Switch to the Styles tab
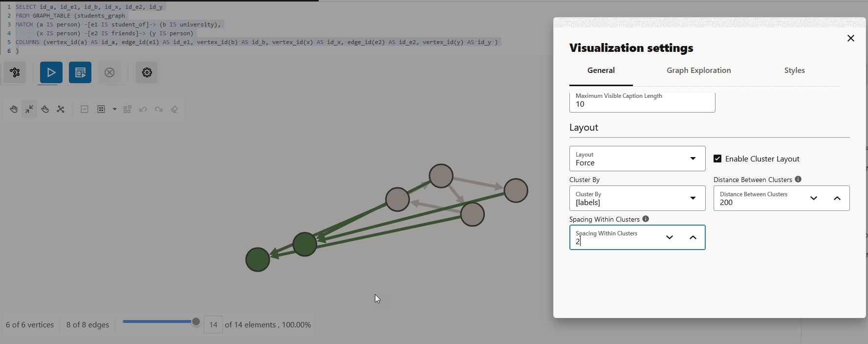The height and width of the screenshot is (344, 868). [x=794, y=70]
